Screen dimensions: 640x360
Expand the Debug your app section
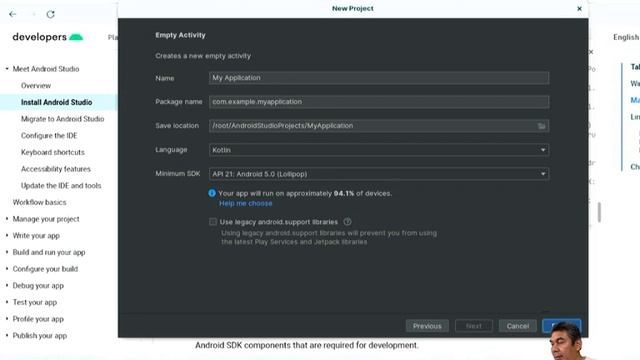pos(7,286)
